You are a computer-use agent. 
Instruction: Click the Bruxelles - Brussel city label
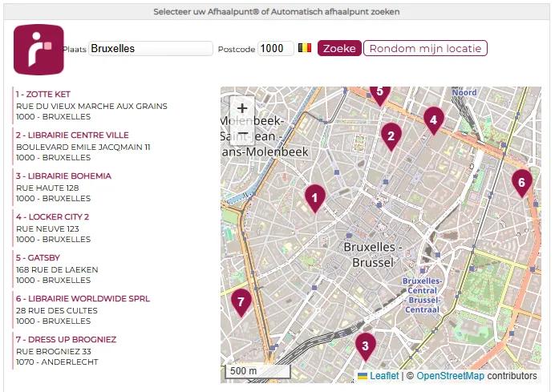pos(373,255)
